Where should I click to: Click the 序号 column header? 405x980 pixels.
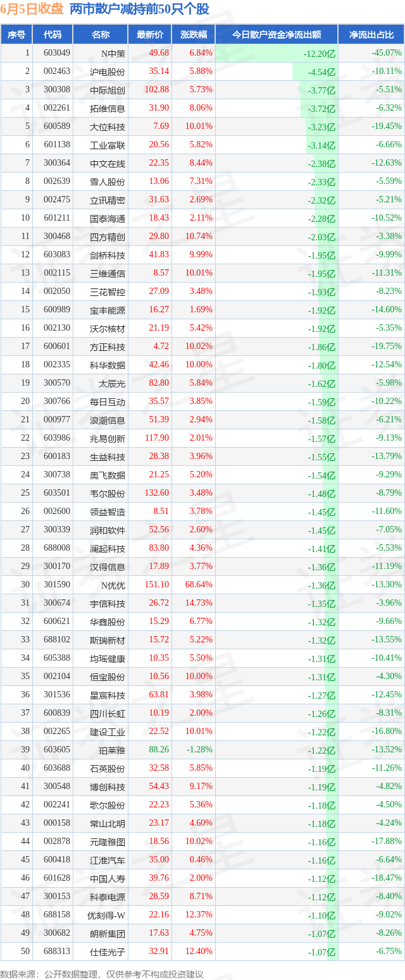(x=16, y=35)
